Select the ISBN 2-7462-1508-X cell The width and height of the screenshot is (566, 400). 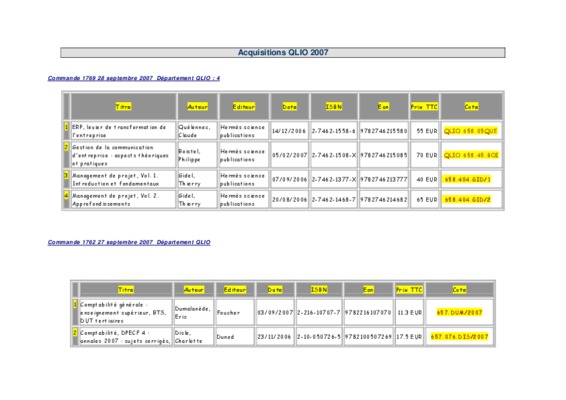point(334,155)
